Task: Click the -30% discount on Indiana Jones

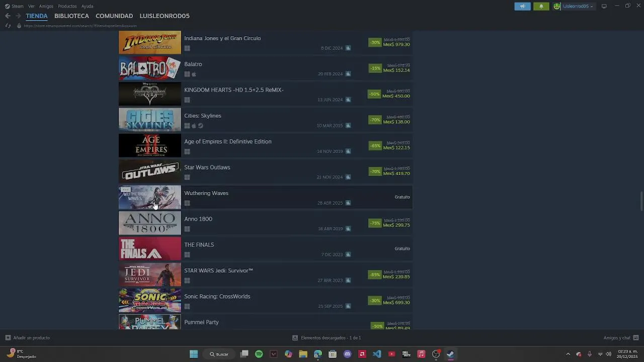Action: coord(375,42)
